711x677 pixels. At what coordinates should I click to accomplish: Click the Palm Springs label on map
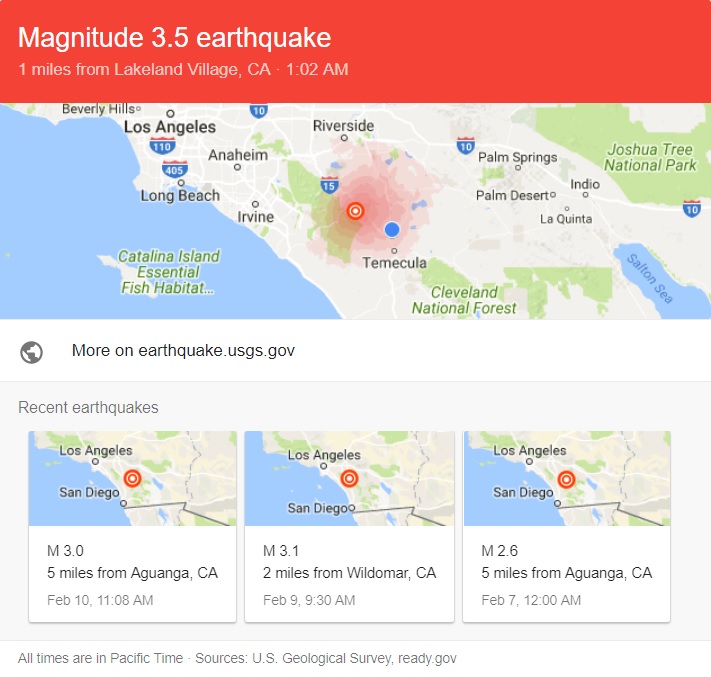tap(517, 157)
